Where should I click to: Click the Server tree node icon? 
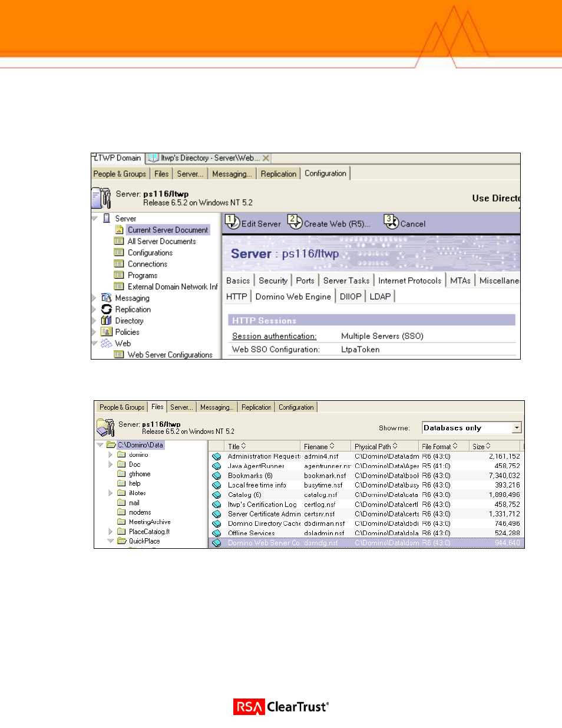click(107, 218)
